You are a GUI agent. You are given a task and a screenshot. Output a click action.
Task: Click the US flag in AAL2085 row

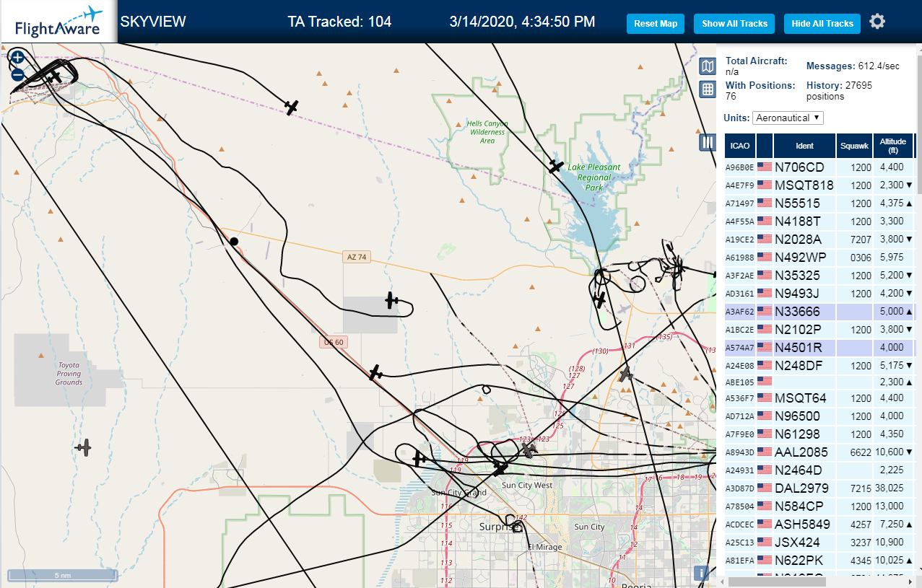click(x=765, y=452)
